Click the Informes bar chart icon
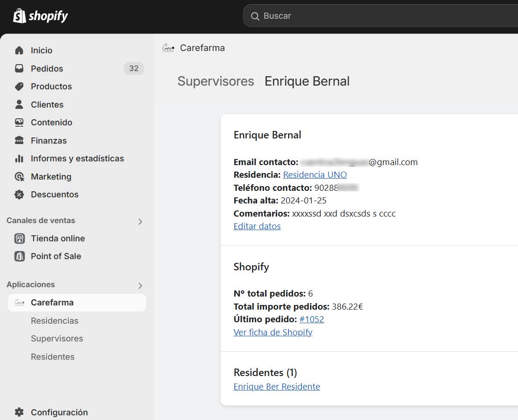The width and height of the screenshot is (518, 420). click(x=19, y=159)
